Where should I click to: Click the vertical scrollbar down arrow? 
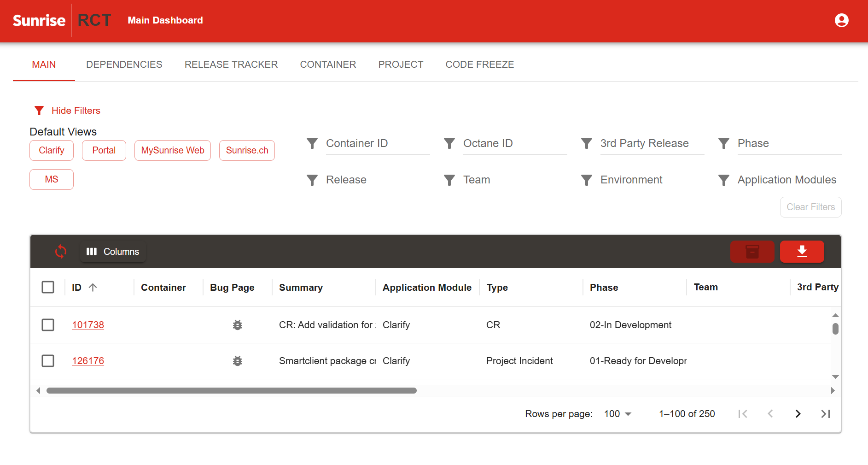coord(835,377)
